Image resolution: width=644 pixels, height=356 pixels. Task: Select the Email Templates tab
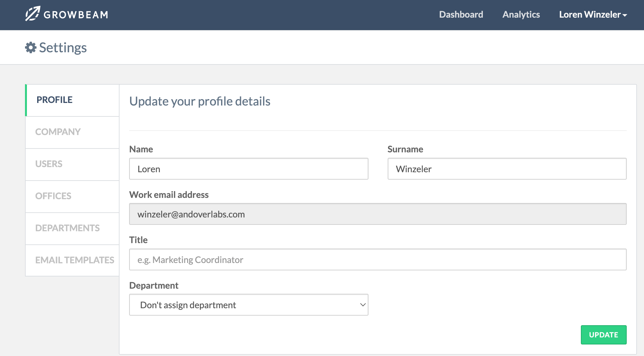pyautogui.click(x=74, y=260)
